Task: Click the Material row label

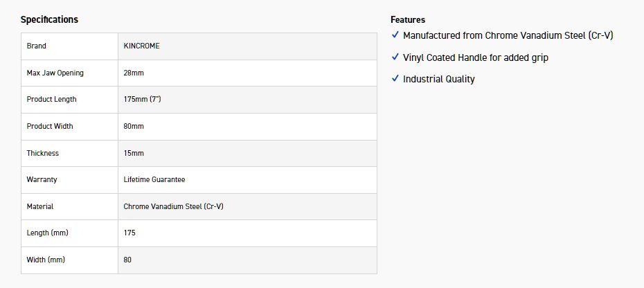Action: 40,206
